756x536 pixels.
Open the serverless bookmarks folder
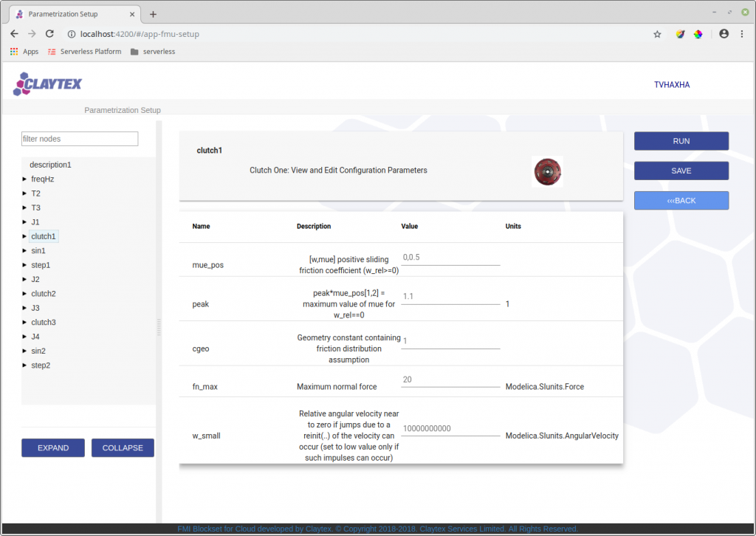[x=153, y=52]
